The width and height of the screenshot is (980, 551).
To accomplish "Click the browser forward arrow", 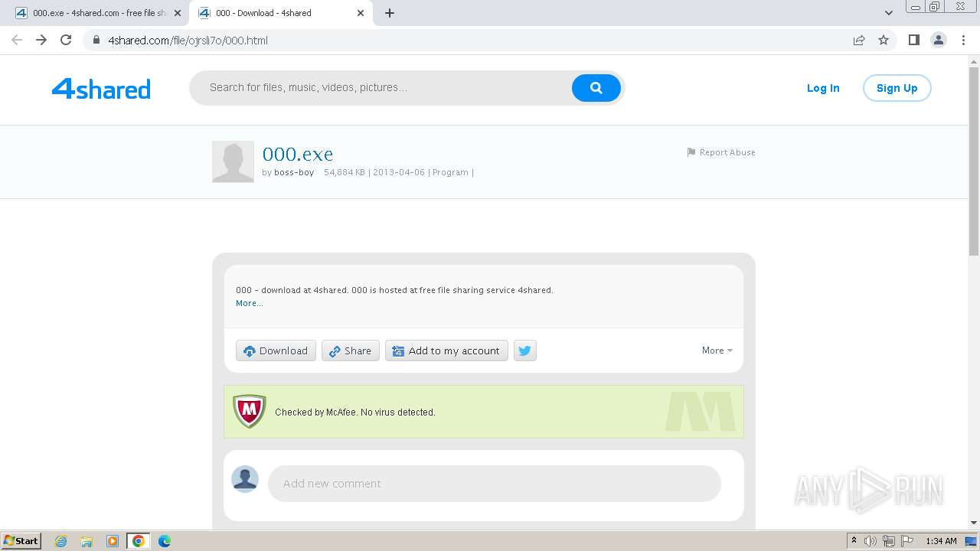I will (41, 40).
